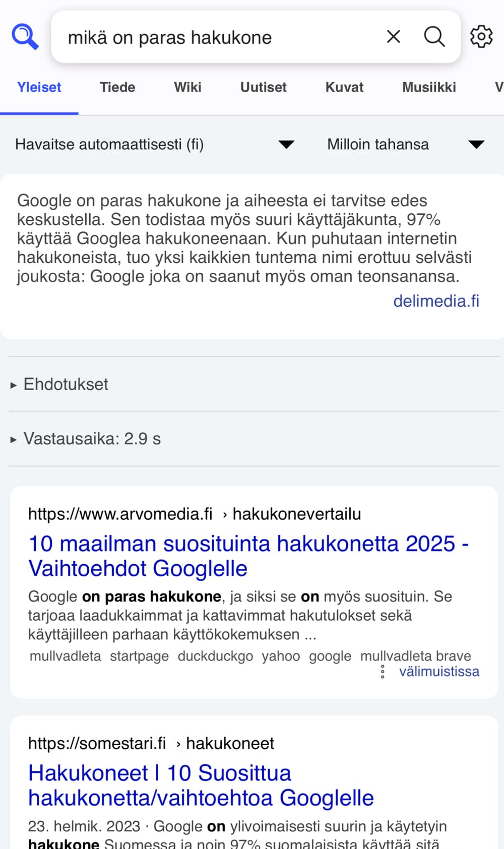Open the välimuistissa cached link
The width and height of the screenshot is (504, 849).
(x=439, y=672)
